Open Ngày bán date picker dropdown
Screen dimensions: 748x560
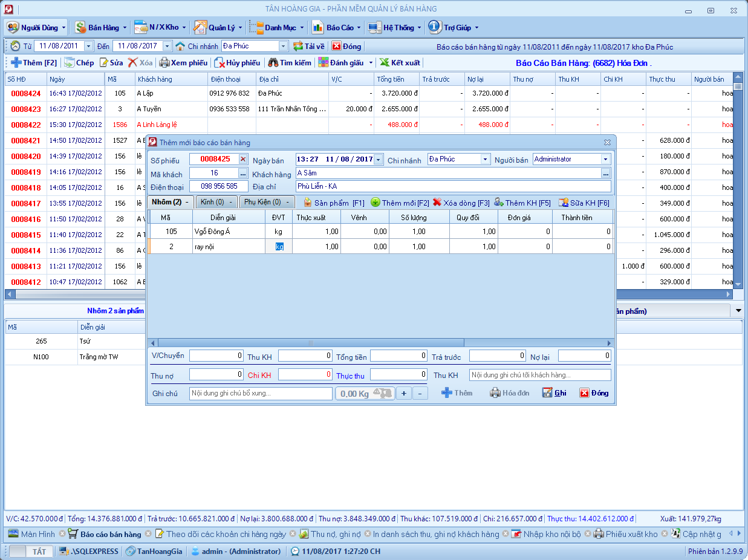(379, 159)
